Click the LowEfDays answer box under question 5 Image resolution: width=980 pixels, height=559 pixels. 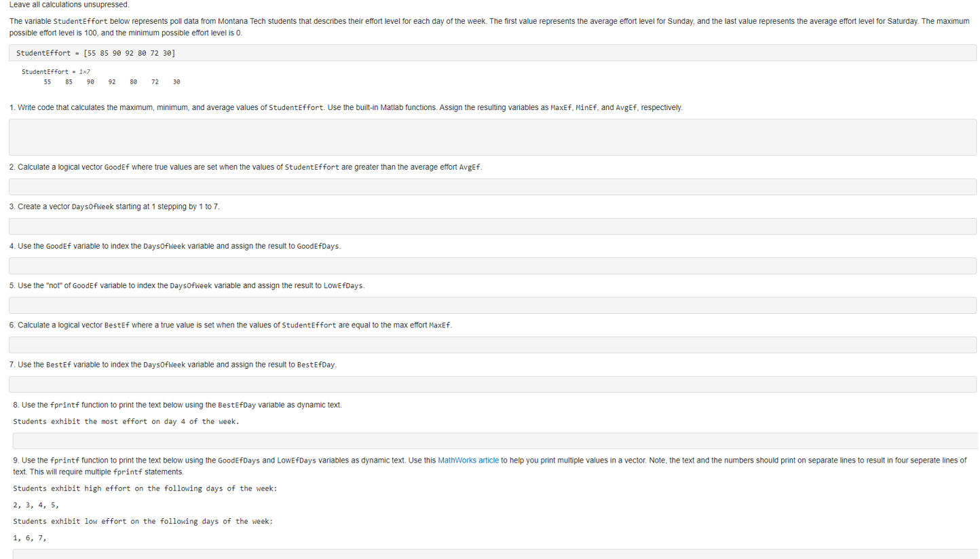[x=491, y=305]
